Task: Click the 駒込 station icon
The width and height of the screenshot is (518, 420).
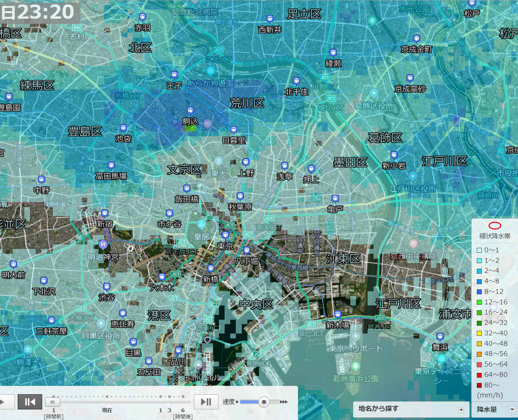Action: click(x=191, y=110)
